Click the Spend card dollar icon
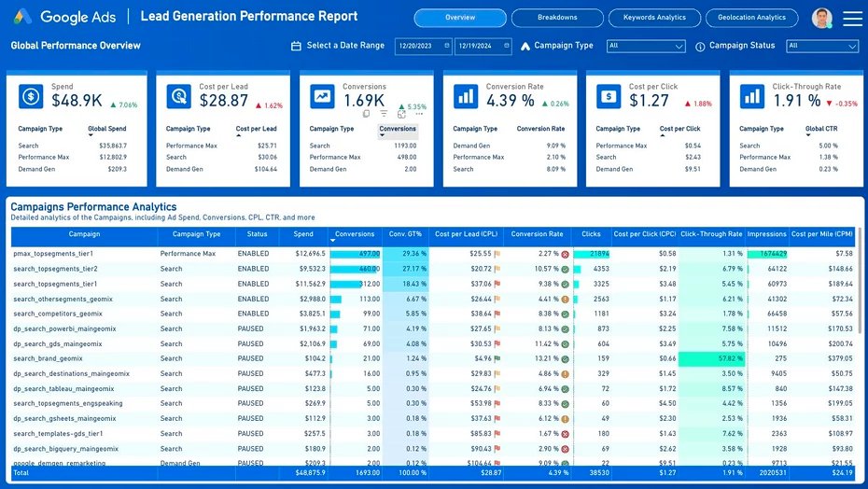 point(31,96)
